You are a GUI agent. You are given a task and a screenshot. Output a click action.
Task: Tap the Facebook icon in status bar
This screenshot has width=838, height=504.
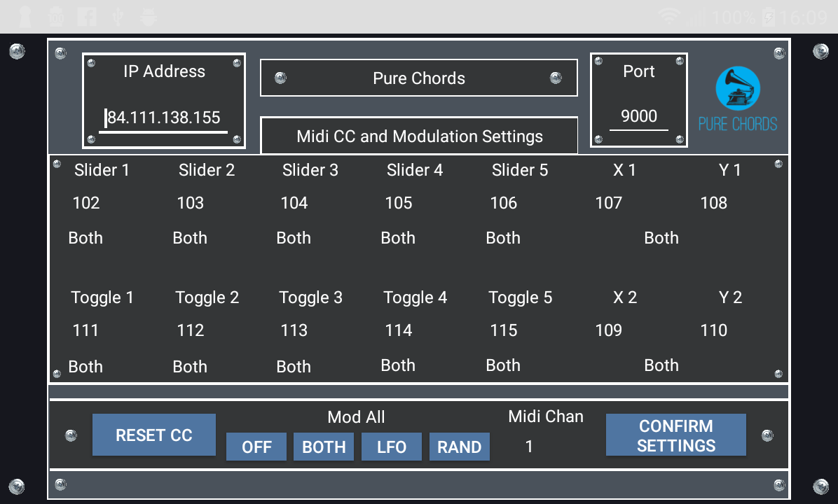[x=87, y=17]
